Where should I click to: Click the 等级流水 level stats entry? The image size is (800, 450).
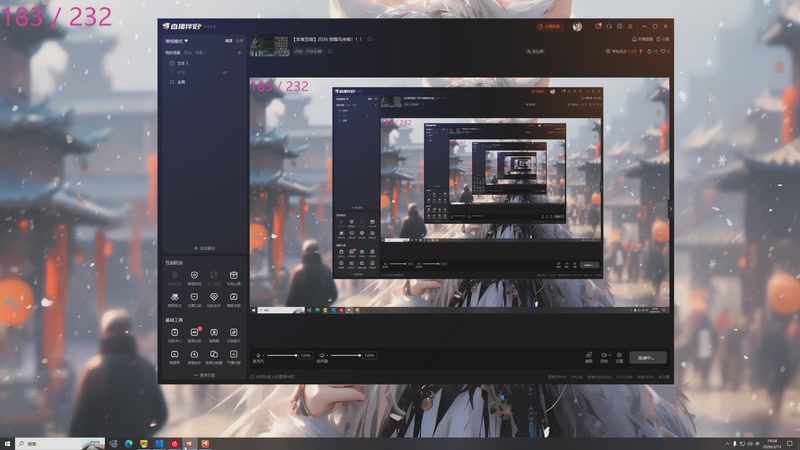click(624, 52)
